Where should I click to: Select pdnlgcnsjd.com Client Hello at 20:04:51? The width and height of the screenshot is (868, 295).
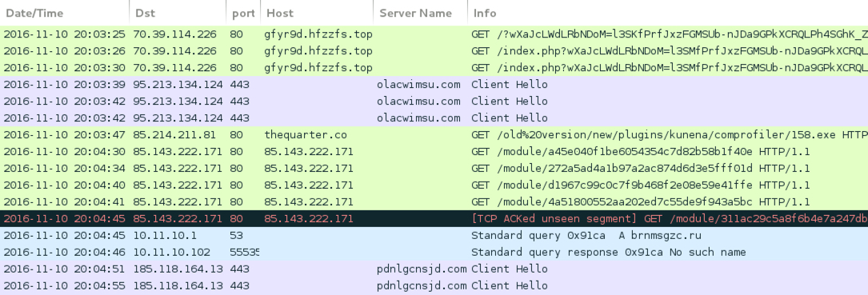pyautogui.click(x=434, y=269)
